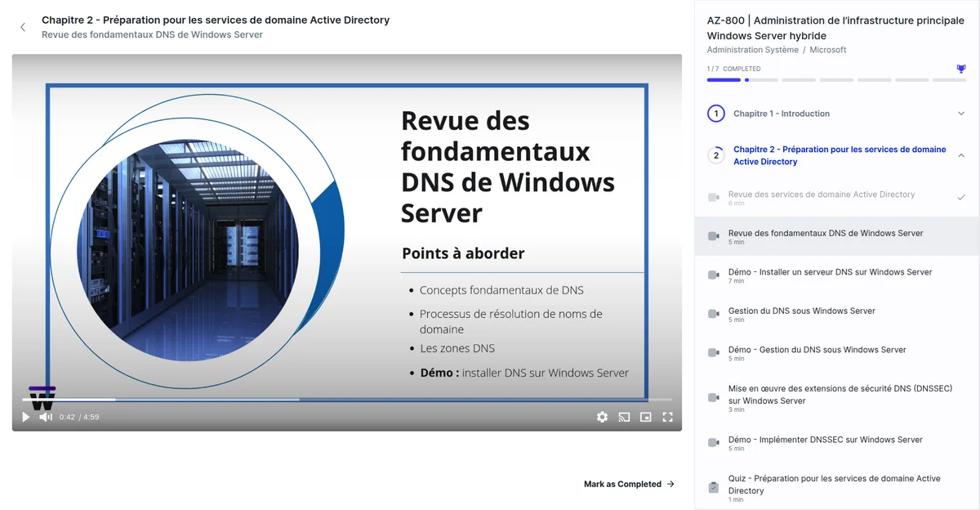Open video settings gear
The image size is (980, 510).
(602, 417)
